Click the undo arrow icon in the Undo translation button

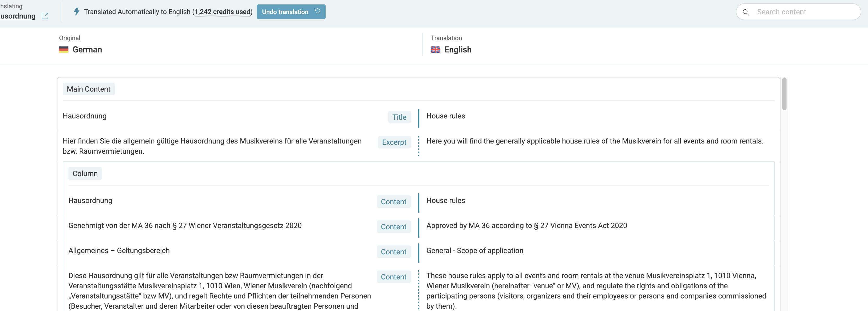tap(317, 11)
